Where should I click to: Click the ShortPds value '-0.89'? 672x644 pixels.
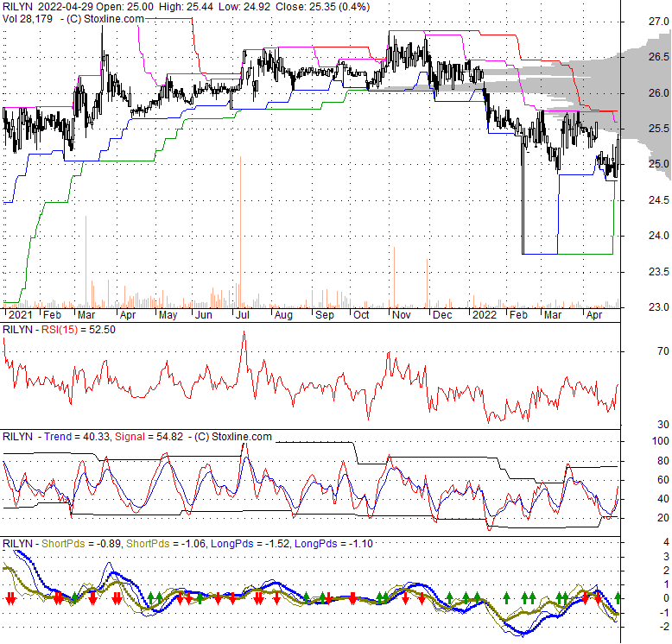[109, 544]
